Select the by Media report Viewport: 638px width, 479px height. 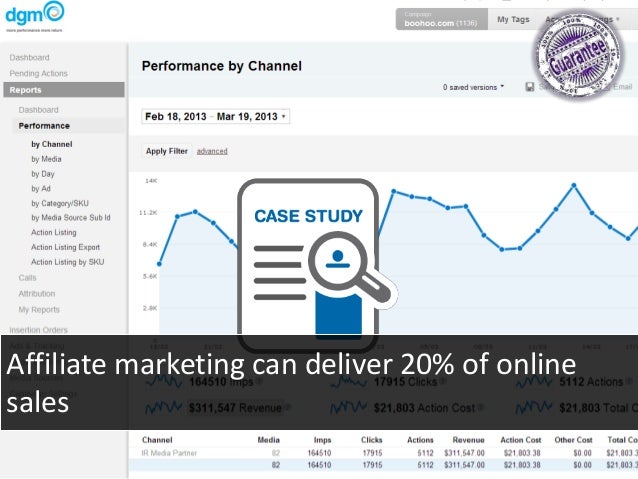[x=46, y=159]
